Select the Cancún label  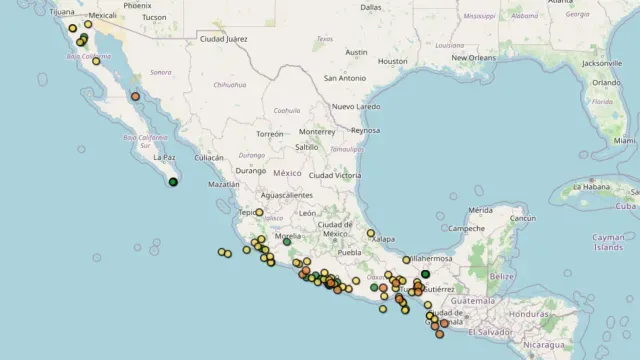click(523, 218)
